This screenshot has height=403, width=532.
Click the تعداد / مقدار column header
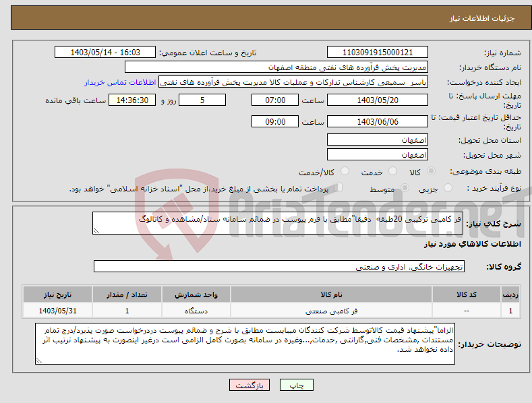click(x=127, y=294)
